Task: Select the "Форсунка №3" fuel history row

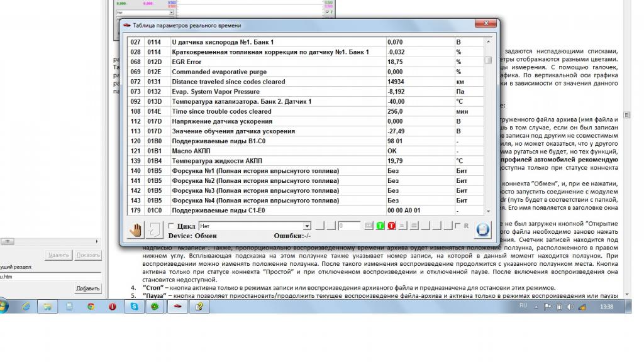Action: 306,190
